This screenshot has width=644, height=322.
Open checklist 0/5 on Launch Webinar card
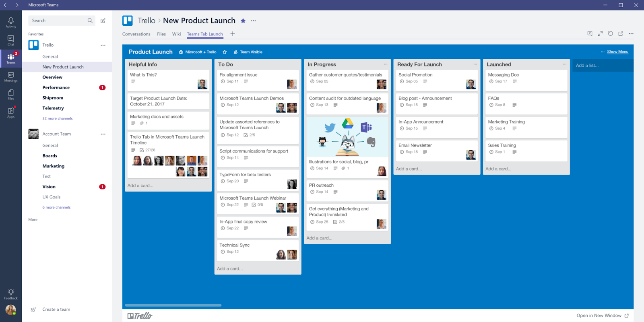point(257,205)
